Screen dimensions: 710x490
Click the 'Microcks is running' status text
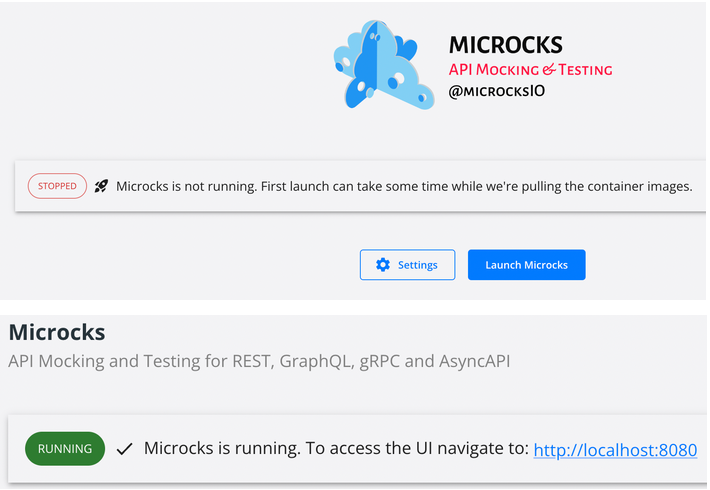[x=222, y=450]
